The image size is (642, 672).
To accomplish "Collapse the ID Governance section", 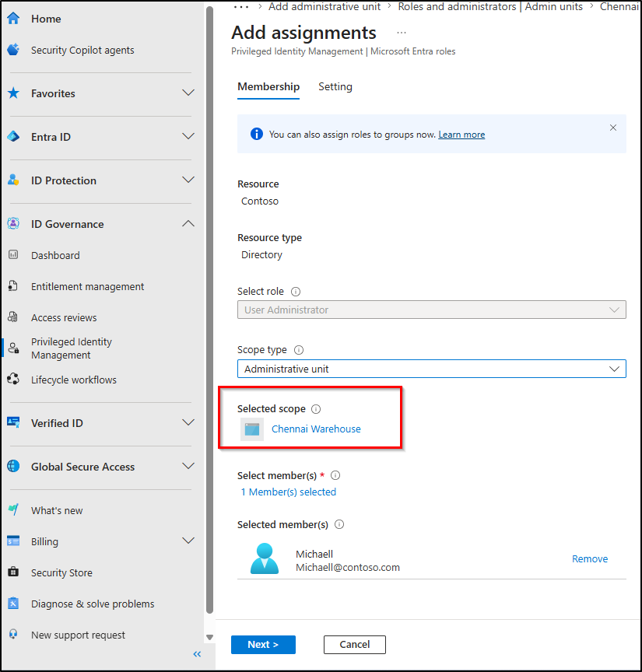I will [x=188, y=224].
